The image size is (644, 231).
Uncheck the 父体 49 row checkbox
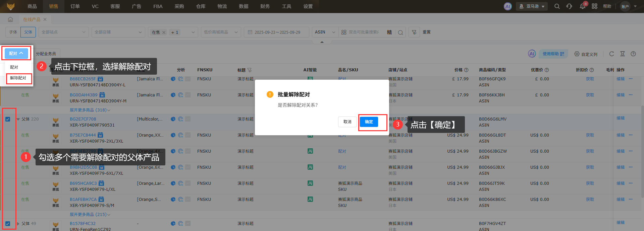(8, 223)
